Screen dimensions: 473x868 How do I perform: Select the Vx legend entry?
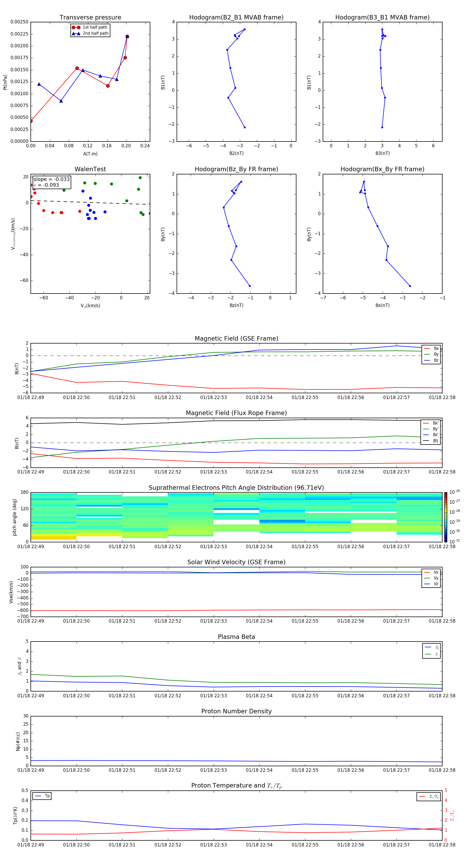tap(431, 572)
